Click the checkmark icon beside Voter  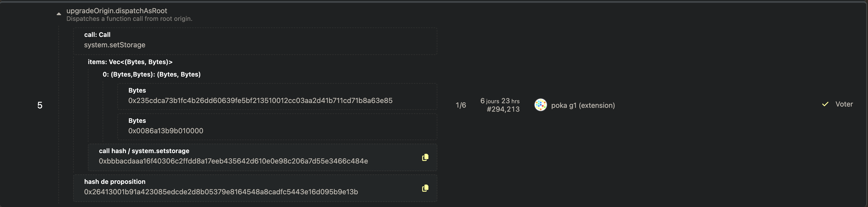825,105
